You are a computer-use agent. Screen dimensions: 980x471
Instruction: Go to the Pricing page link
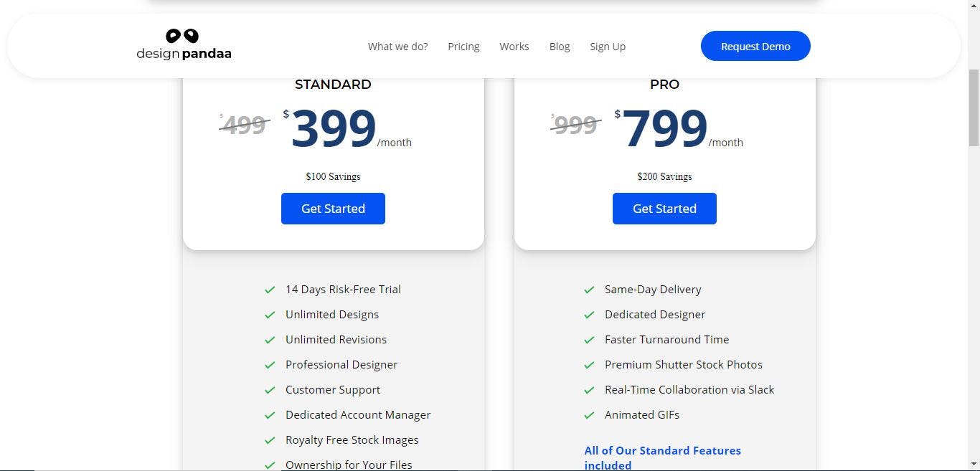pyautogui.click(x=463, y=47)
